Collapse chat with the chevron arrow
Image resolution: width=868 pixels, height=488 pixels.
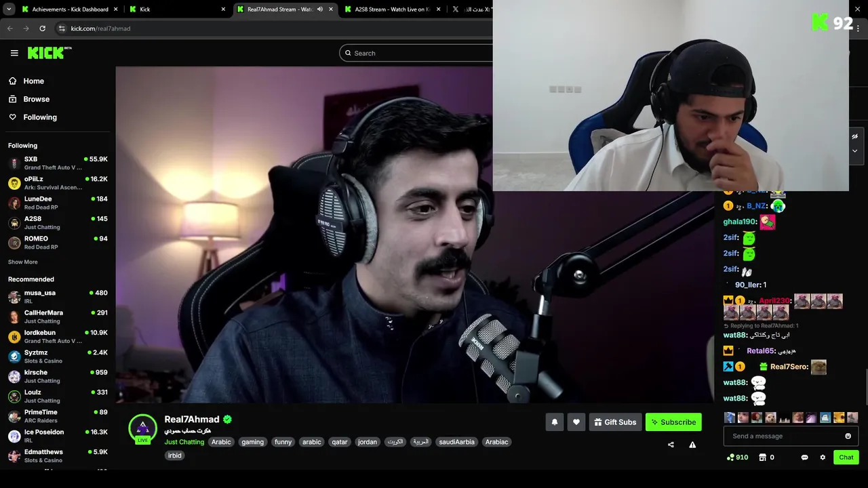854,150
